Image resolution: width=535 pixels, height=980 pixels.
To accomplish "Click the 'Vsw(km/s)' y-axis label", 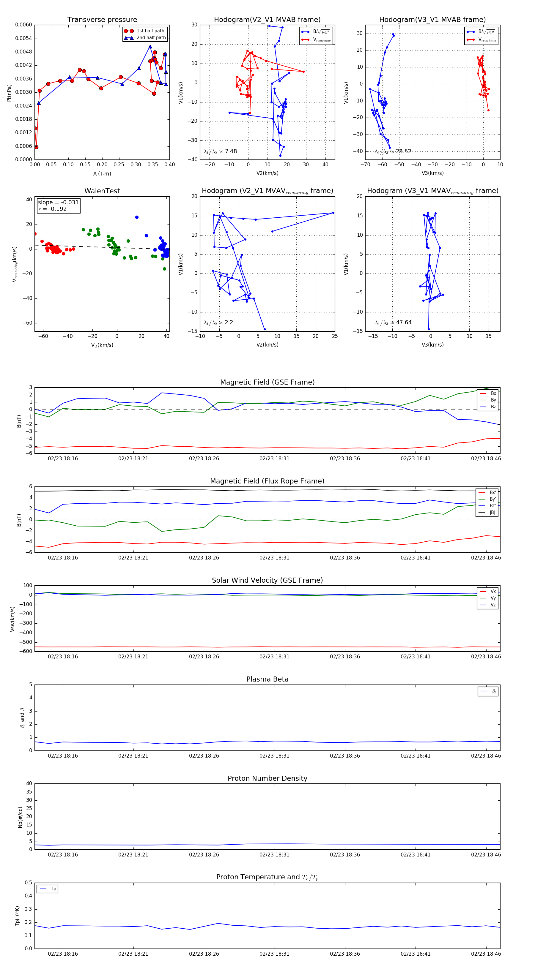I will [x=12, y=619].
